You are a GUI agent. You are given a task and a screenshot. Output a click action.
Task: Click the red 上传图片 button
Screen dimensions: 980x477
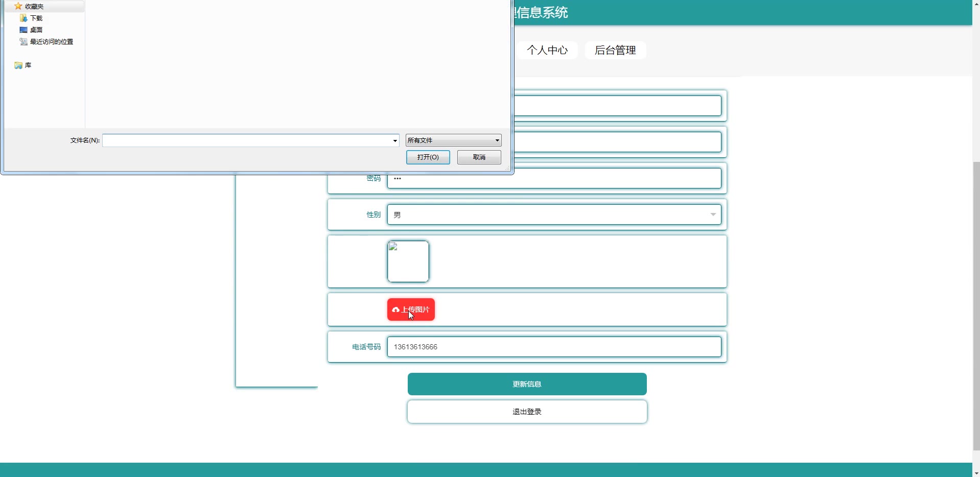(411, 309)
